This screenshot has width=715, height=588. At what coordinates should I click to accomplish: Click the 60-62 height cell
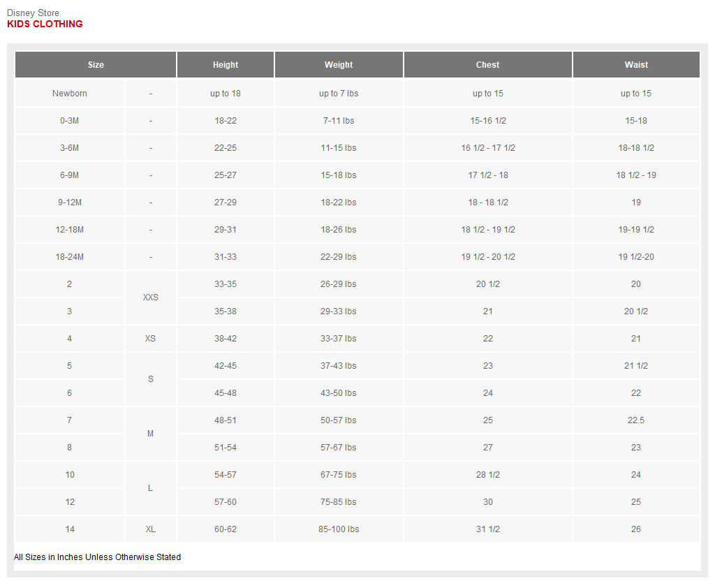(x=225, y=529)
